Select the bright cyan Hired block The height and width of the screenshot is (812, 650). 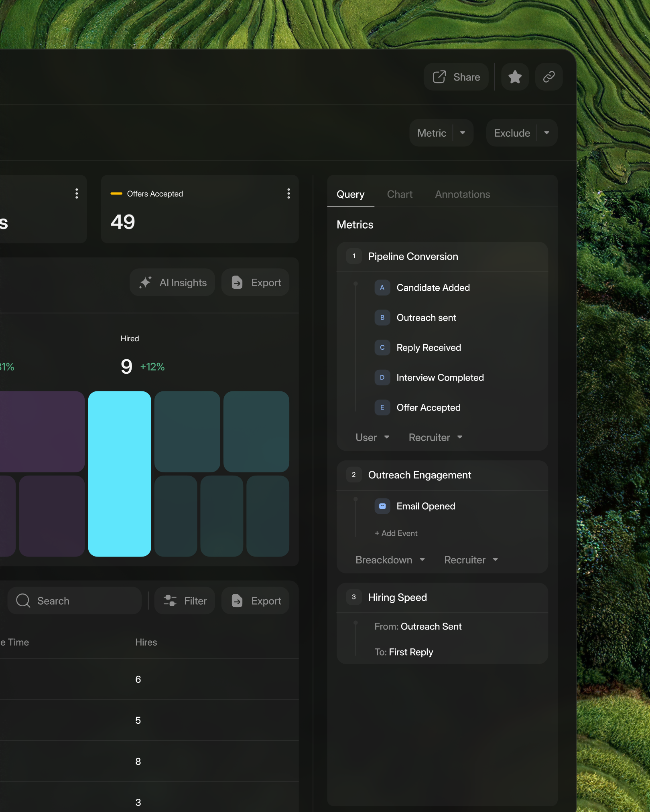[x=120, y=474]
